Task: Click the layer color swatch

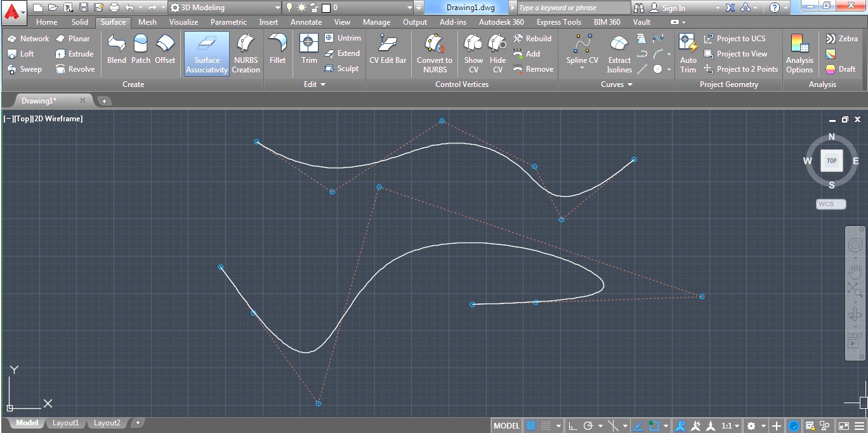Action: point(326,8)
